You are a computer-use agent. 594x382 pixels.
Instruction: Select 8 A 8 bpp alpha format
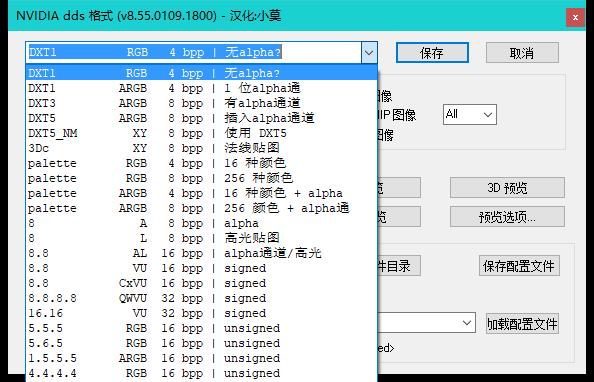coord(202,223)
